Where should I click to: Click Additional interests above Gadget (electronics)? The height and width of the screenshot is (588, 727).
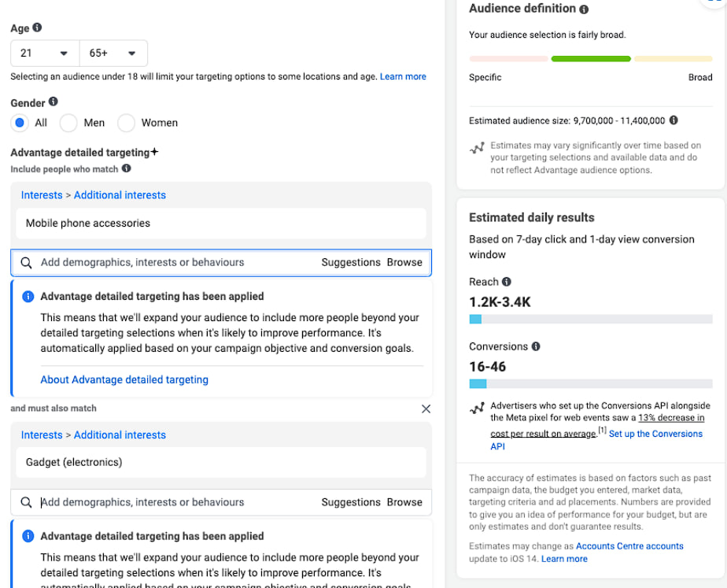tap(120, 435)
